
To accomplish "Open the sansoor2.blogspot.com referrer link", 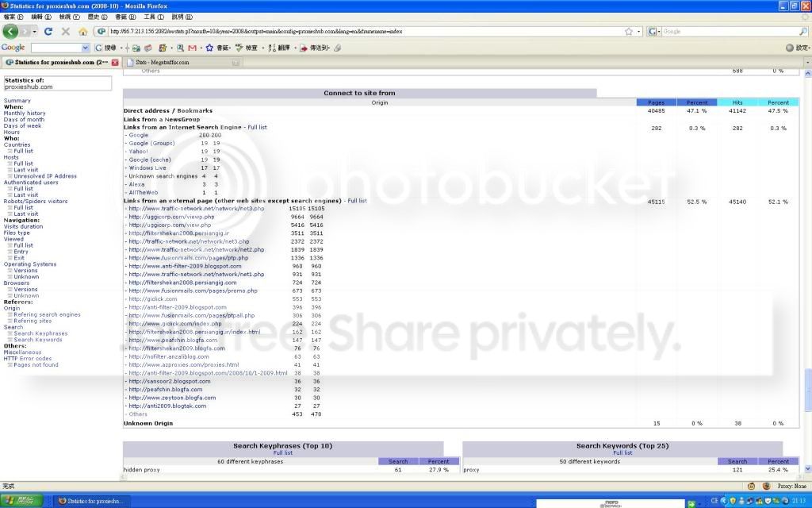I will pyautogui.click(x=170, y=381).
